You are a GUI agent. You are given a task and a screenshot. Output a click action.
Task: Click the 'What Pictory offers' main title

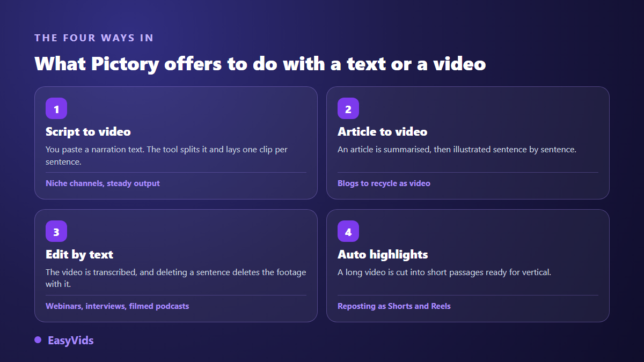(x=260, y=64)
